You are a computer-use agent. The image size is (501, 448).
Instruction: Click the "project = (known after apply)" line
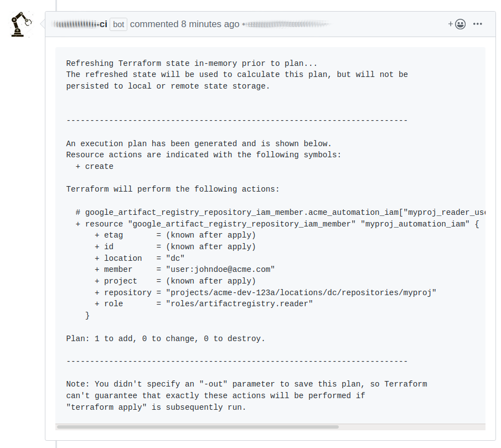[175, 281]
